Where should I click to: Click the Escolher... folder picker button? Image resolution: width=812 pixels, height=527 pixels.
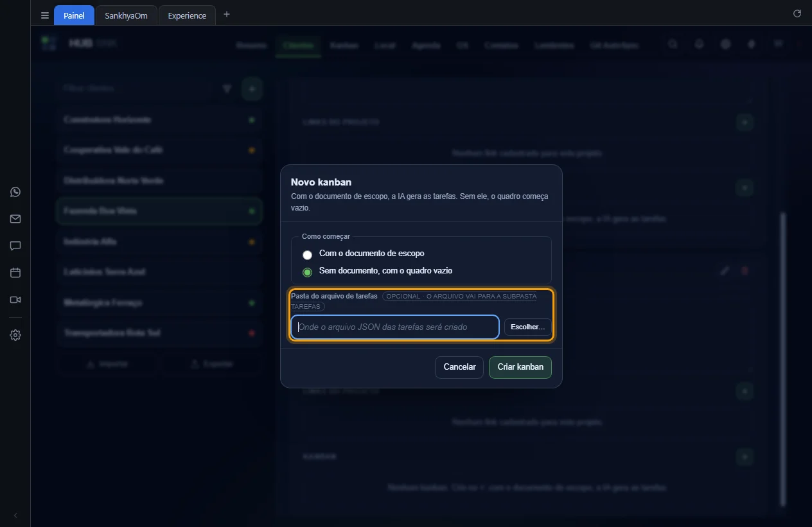pos(527,327)
